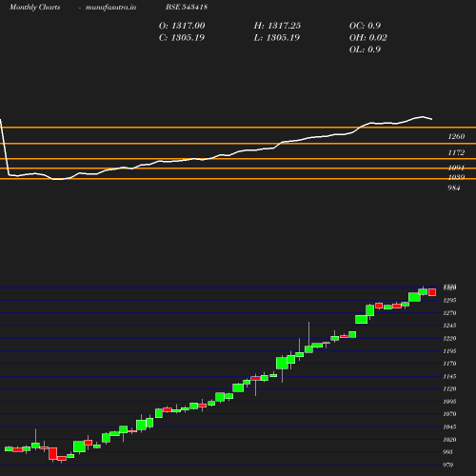
Task: Click the 1260 level label
Action: click(x=456, y=136)
